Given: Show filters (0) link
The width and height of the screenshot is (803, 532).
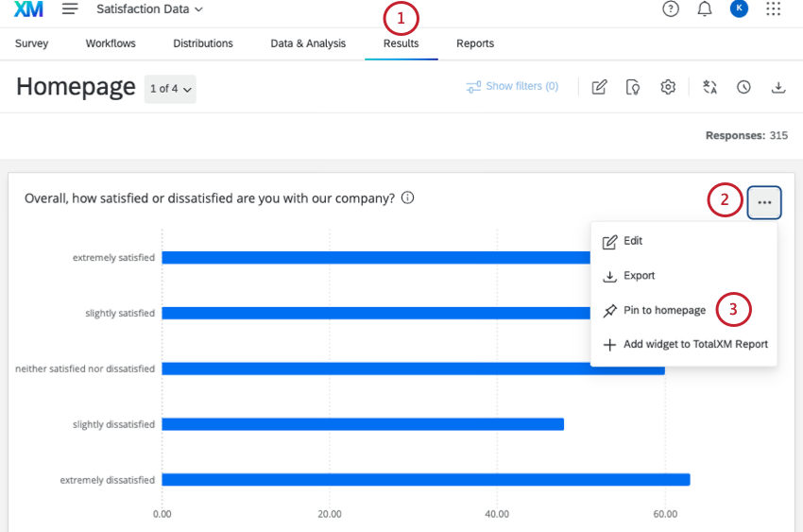Looking at the screenshot, I should [512, 87].
